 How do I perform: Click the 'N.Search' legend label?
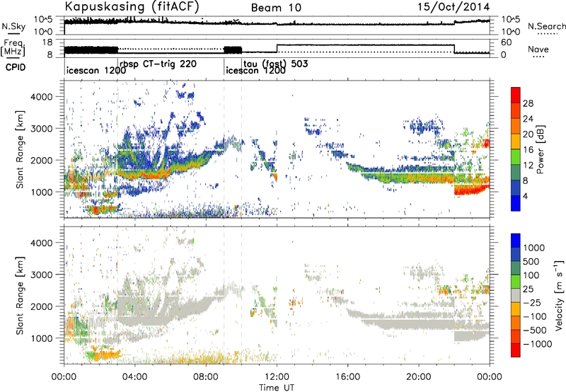click(546, 26)
